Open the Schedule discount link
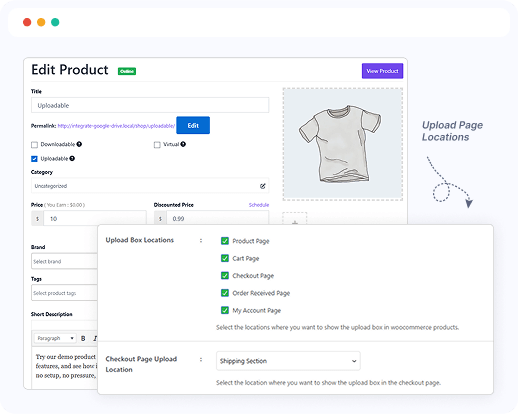Viewport: 518px width, 414px height. coord(259,205)
